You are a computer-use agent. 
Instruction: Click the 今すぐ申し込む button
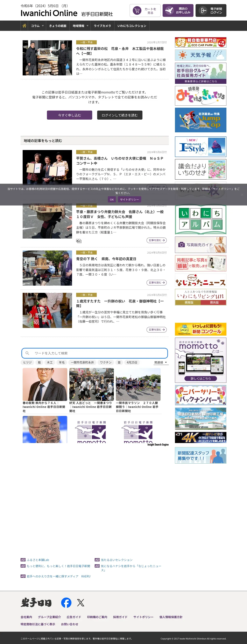[x=69, y=115]
